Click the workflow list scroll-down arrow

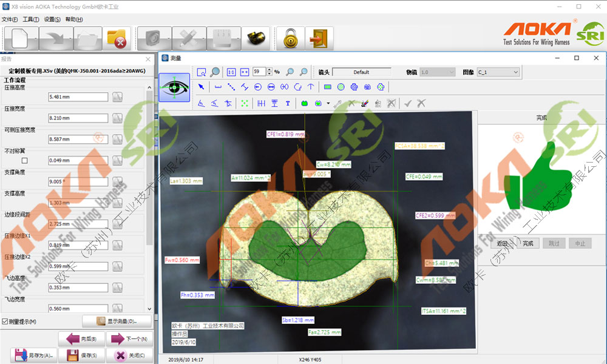[x=149, y=309]
